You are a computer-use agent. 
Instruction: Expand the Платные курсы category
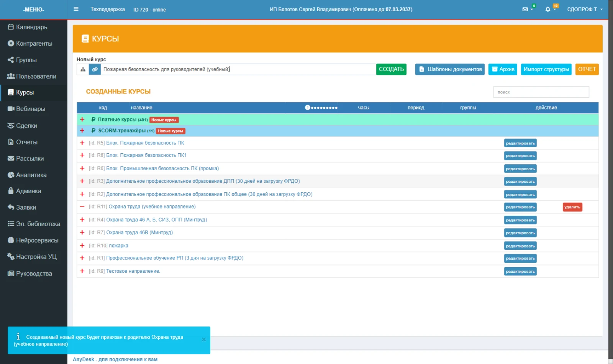[x=82, y=120]
